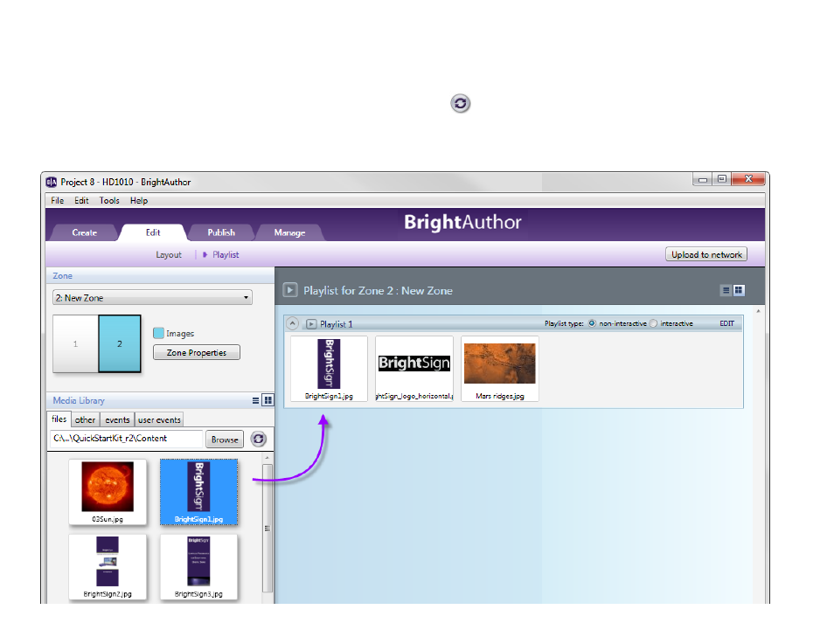Switch to the Publish tab
Screen dimensions: 834x644
pos(221,232)
